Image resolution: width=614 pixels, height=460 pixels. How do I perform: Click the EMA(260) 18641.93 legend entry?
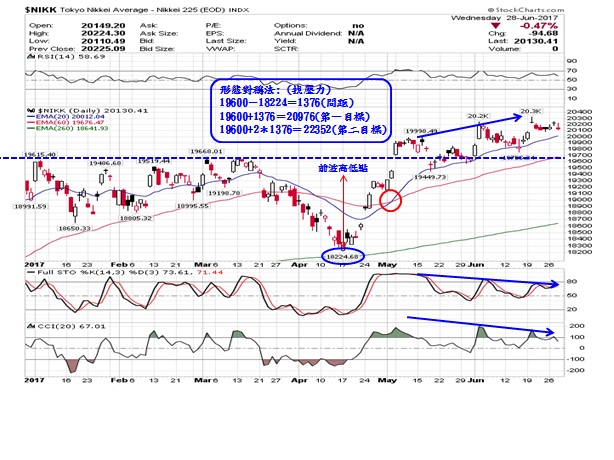(68, 128)
